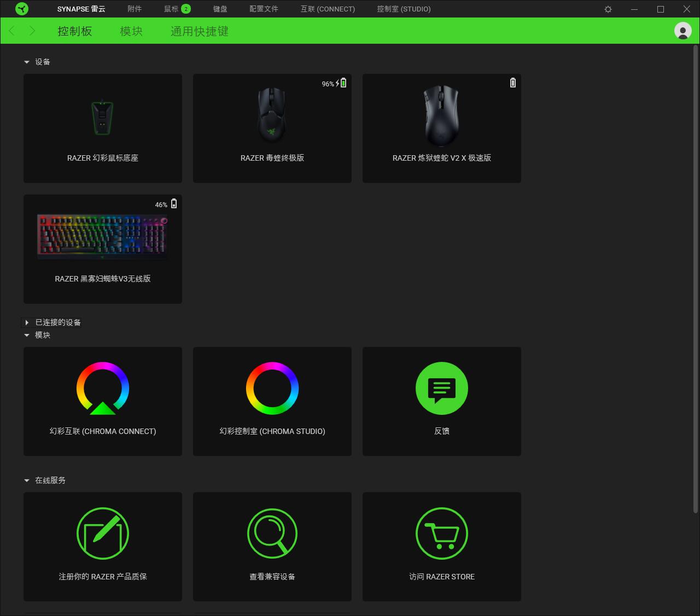Select the 通用快捷键 sub-tab
The height and width of the screenshot is (616, 700).
tap(200, 31)
